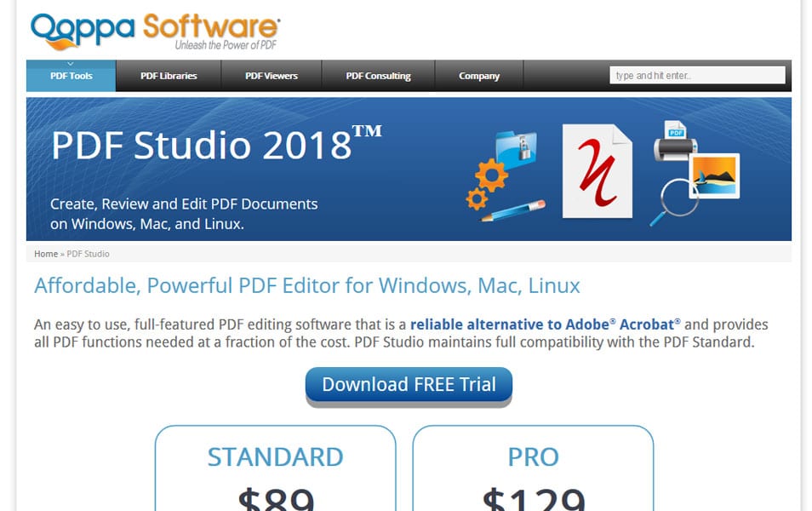Open the PDF Libraries menu
The height and width of the screenshot is (511, 812).
(169, 76)
